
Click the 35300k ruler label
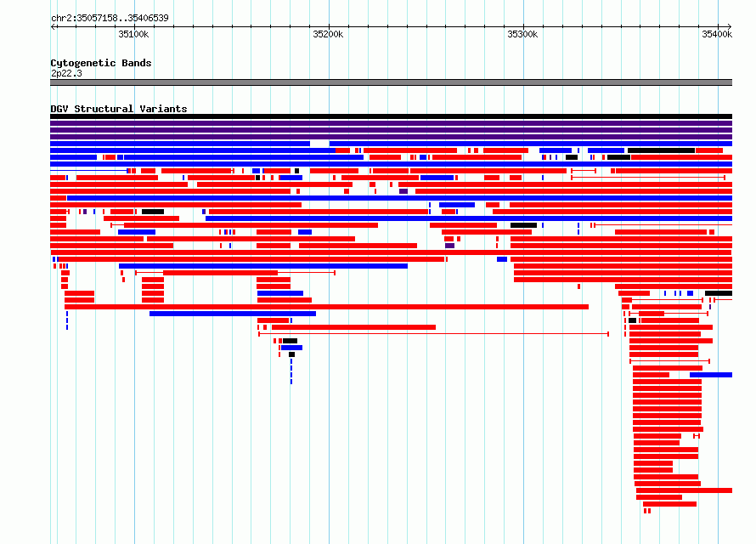pos(522,34)
